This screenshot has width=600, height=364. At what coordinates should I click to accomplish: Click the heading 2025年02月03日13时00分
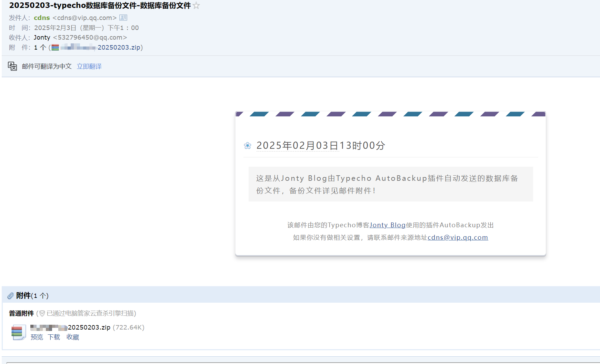[321, 146]
